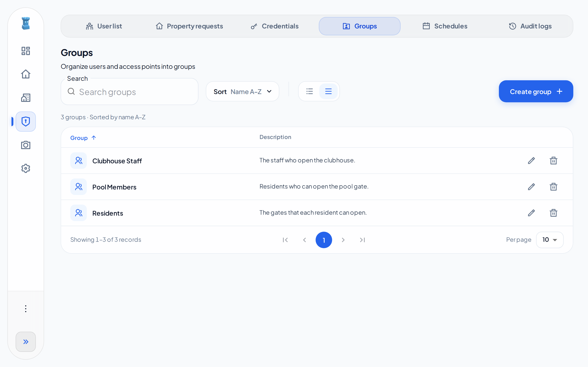Open the home icon in sidebar

[x=25, y=74]
